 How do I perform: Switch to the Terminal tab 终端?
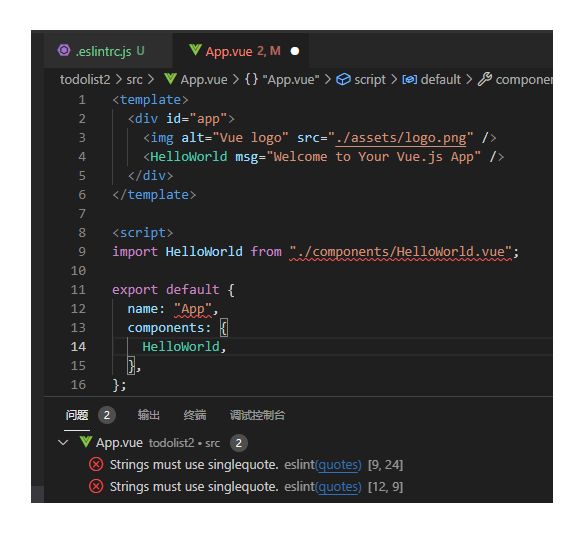point(195,415)
